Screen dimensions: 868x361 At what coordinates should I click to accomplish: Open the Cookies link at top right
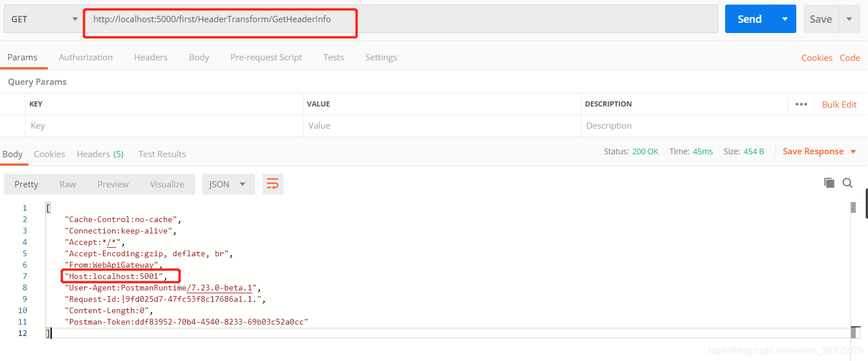pyautogui.click(x=817, y=58)
